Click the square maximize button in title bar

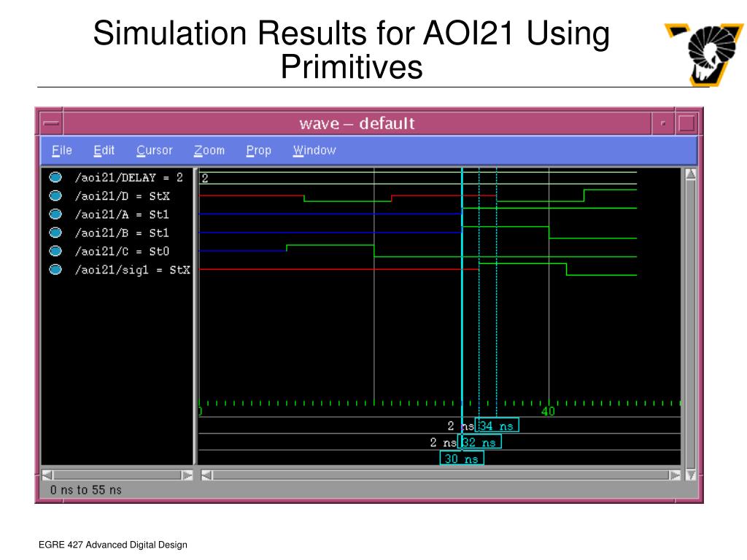(x=686, y=124)
